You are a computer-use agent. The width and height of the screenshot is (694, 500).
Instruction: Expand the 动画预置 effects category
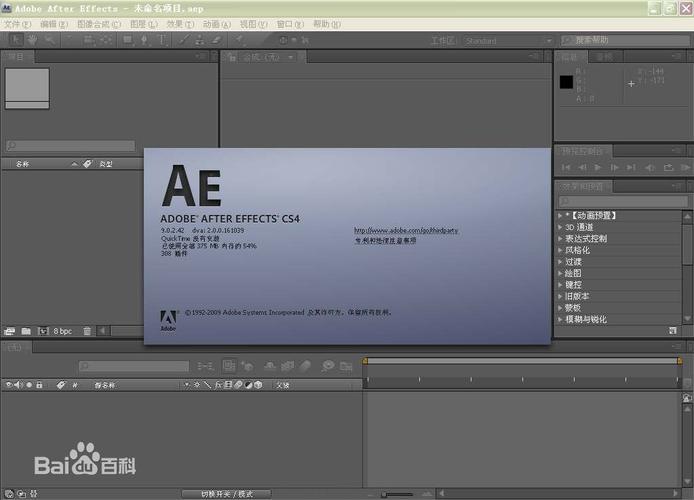pyautogui.click(x=560, y=215)
